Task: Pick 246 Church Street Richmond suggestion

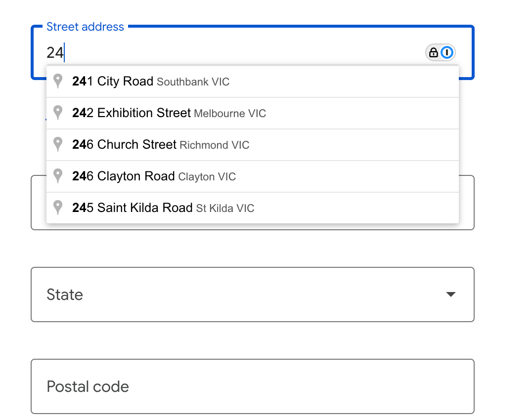Action: click(253, 145)
